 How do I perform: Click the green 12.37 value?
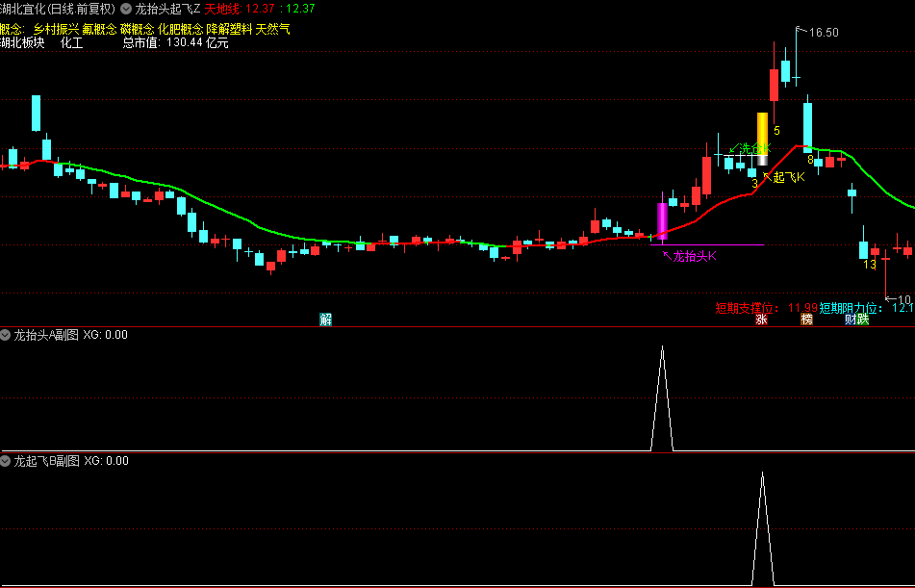pos(300,9)
